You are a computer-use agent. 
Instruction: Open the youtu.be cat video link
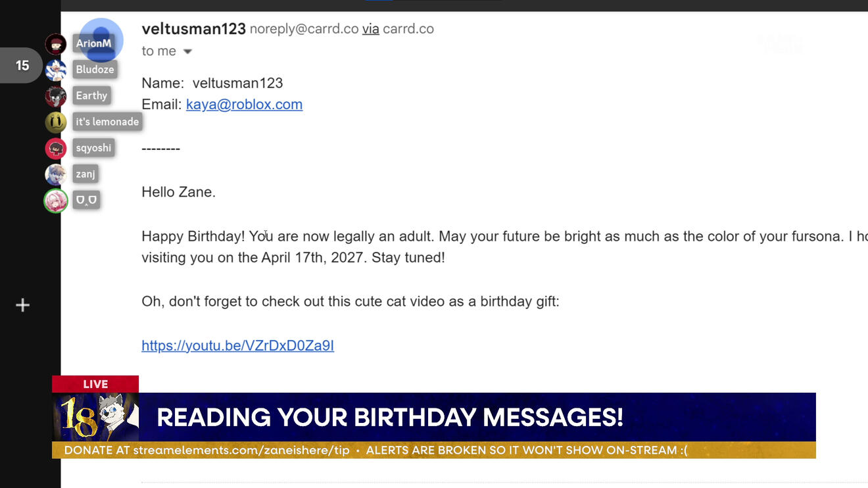237,345
